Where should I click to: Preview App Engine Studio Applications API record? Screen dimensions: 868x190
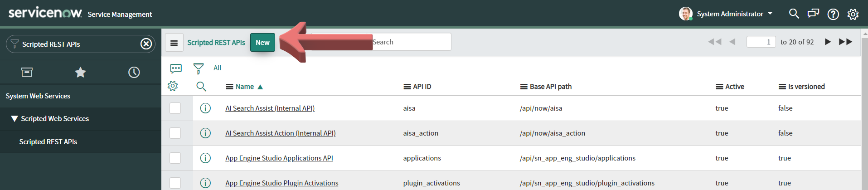click(205, 158)
